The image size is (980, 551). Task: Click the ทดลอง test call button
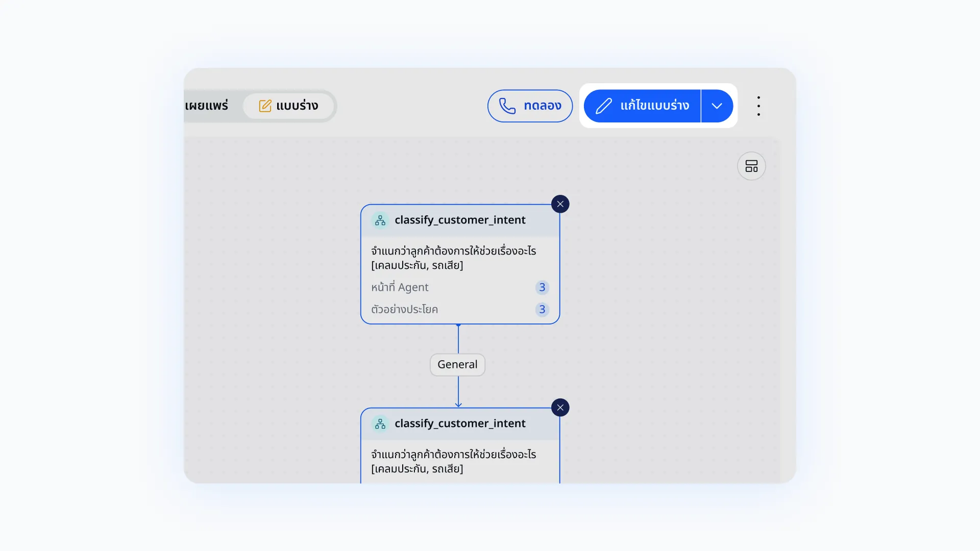coord(530,106)
